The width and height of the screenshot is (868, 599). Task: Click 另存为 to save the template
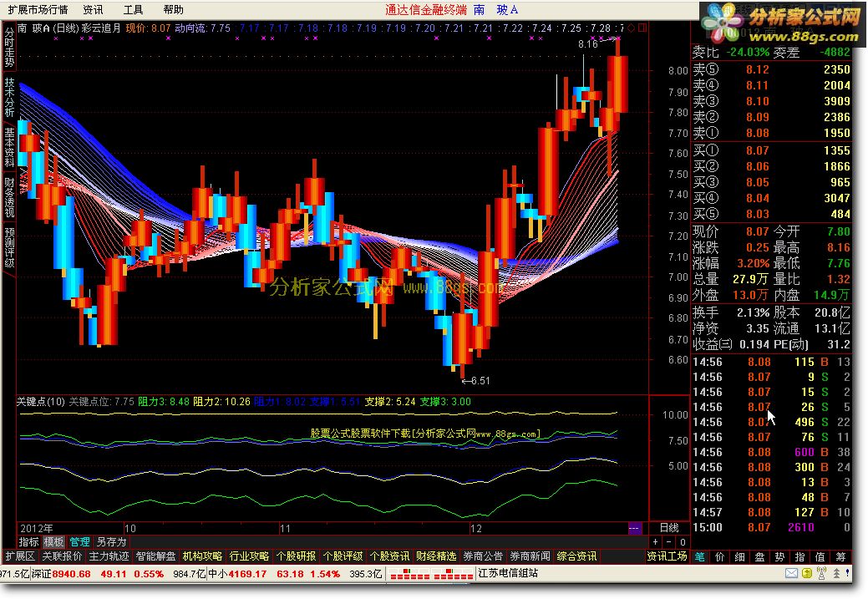tap(111, 542)
